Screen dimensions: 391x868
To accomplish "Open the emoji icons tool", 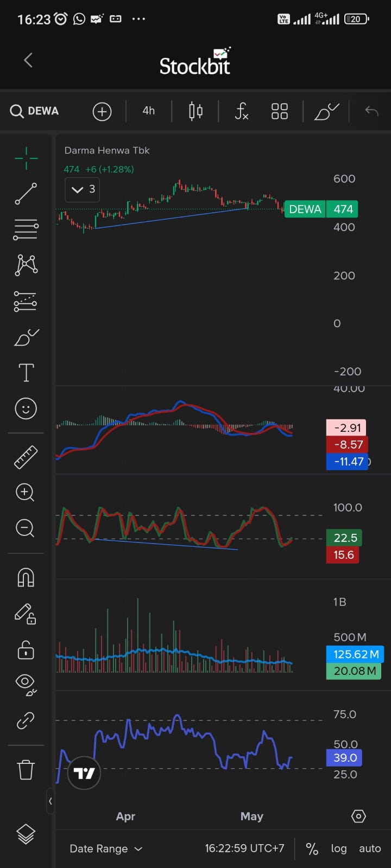I will (26, 409).
